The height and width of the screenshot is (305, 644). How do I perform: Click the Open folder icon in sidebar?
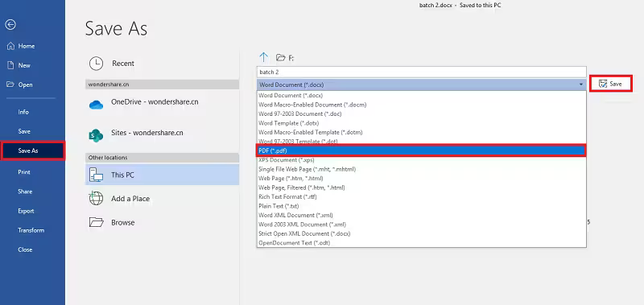pyautogui.click(x=10, y=84)
